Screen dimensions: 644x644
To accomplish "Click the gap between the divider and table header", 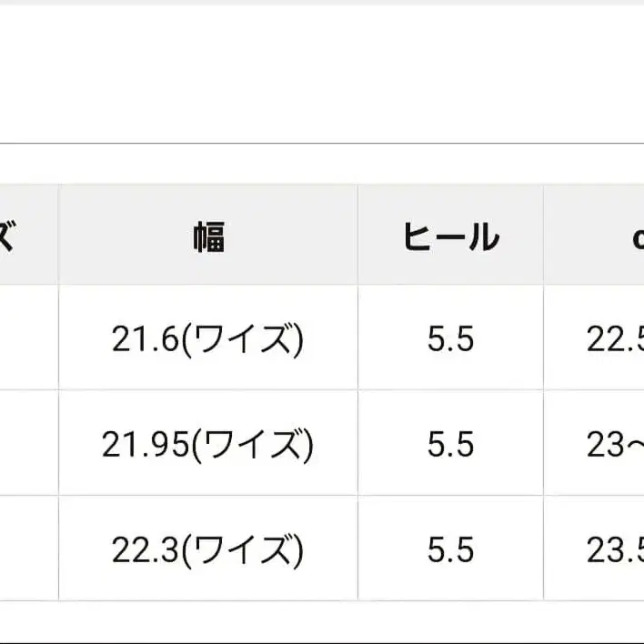I will tap(322, 164).
